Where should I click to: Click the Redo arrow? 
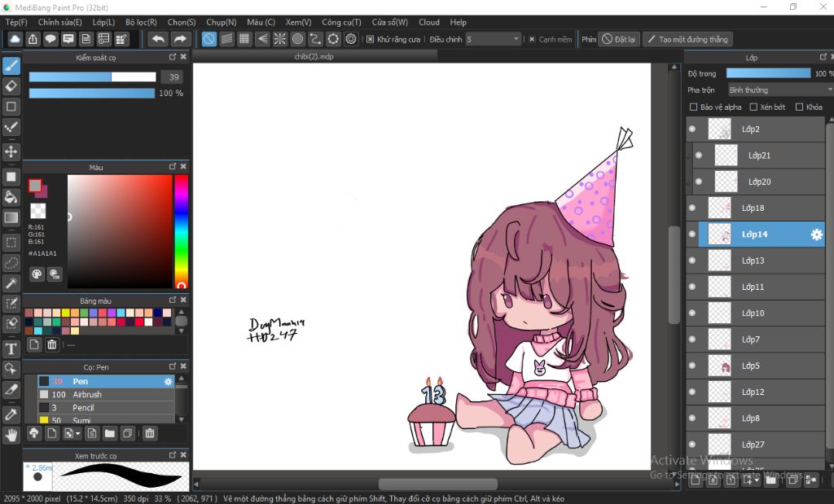tap(180, 39)
